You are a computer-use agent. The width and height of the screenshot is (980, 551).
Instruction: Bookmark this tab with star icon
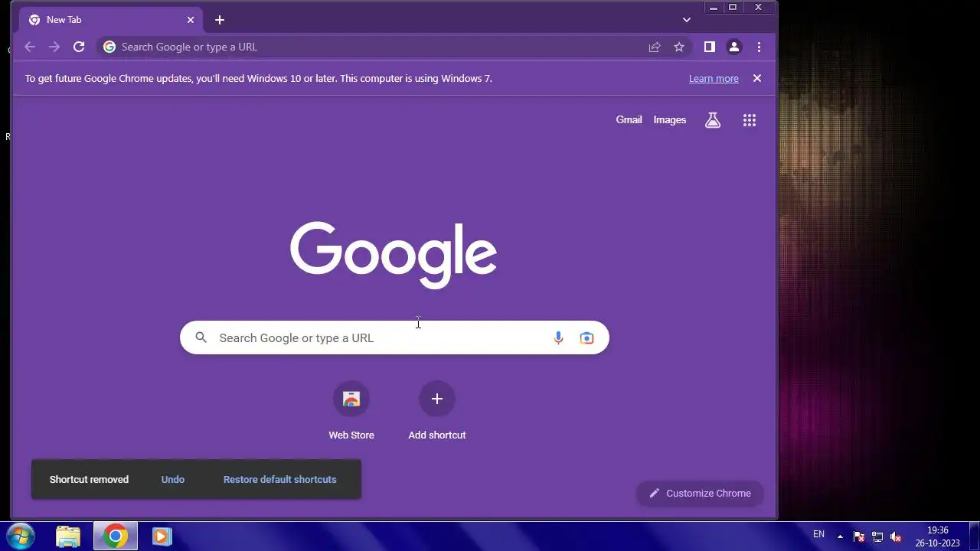coord(679,47)
